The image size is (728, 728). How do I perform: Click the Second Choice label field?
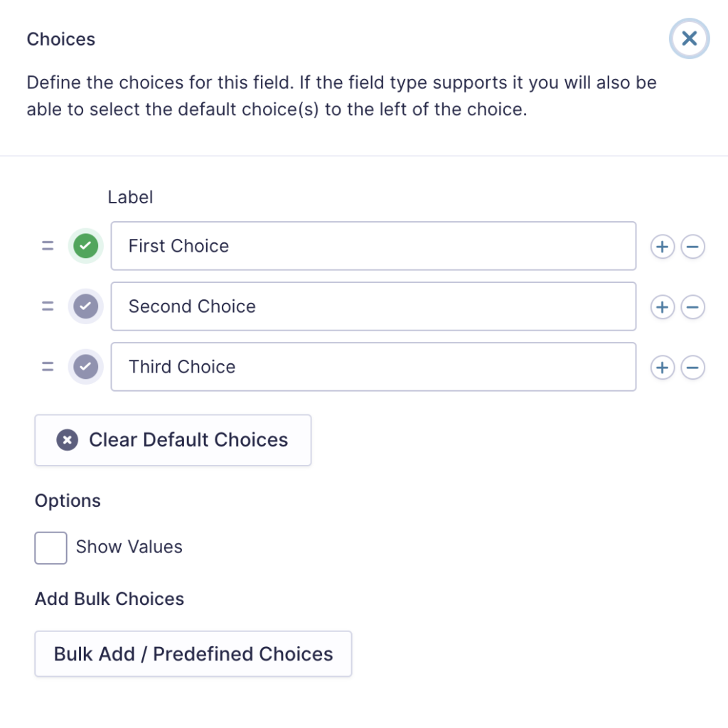(x=373, y=306)
